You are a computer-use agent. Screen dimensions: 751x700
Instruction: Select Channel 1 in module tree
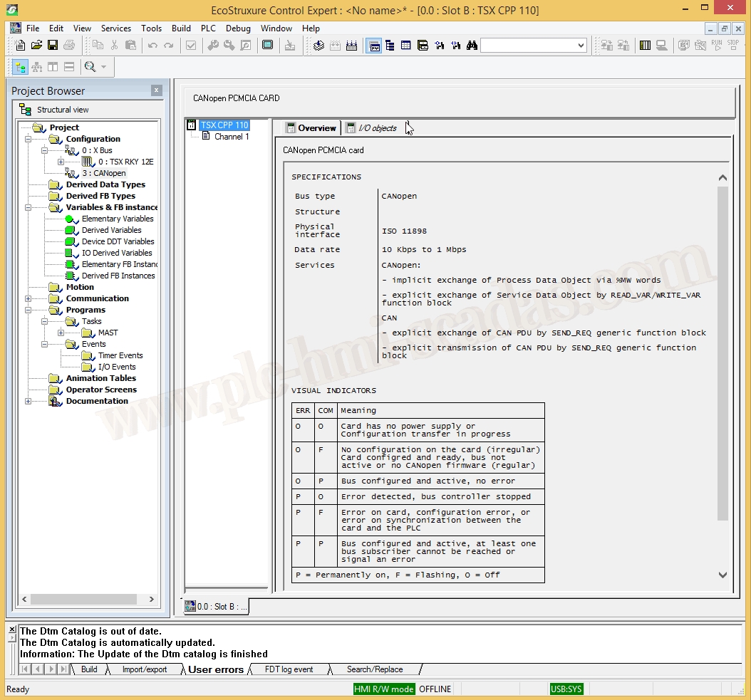232,137
